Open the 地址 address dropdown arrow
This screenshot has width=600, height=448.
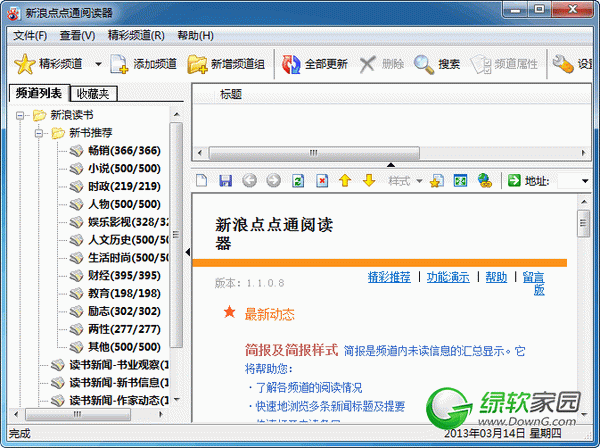(585, 181)
